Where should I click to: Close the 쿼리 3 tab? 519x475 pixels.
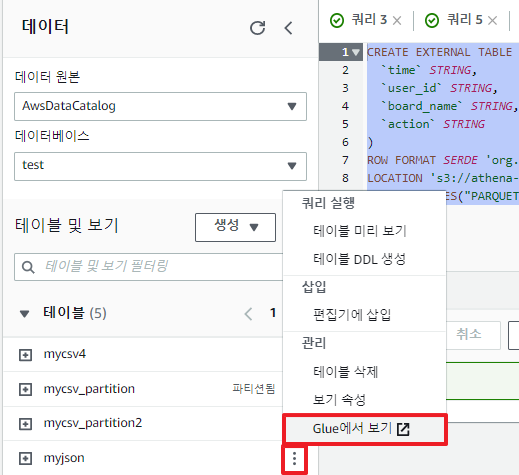point(397,21)
